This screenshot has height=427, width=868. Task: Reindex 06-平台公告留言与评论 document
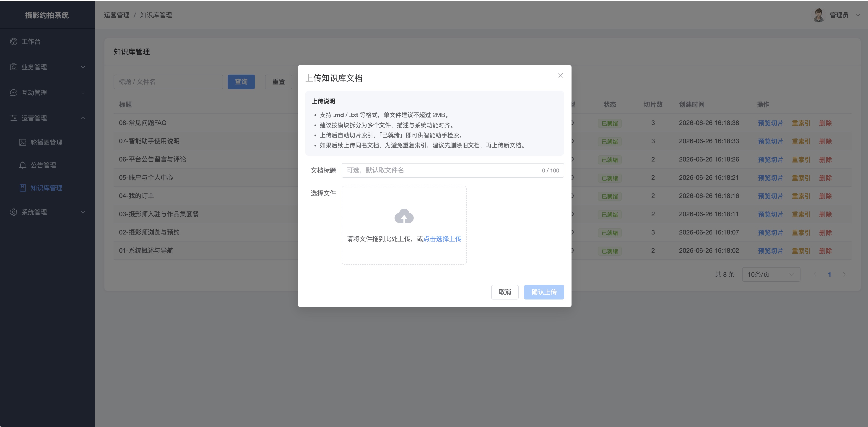point(801,160)
